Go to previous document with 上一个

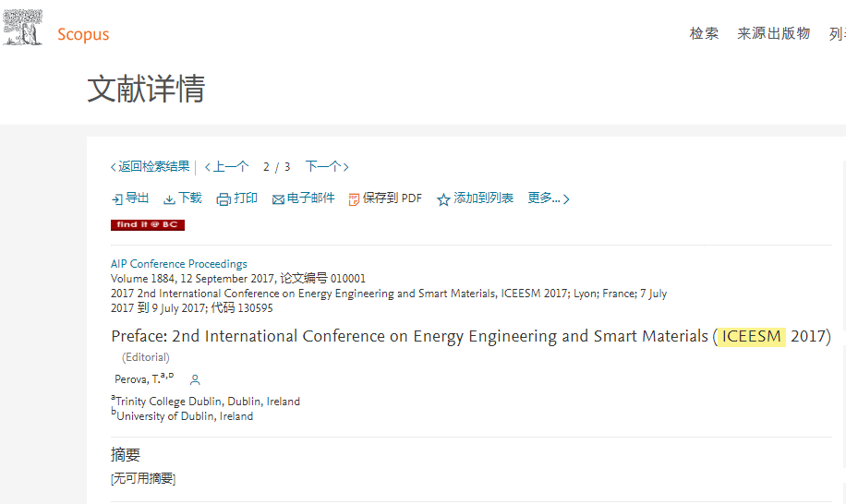coord(227,167)
